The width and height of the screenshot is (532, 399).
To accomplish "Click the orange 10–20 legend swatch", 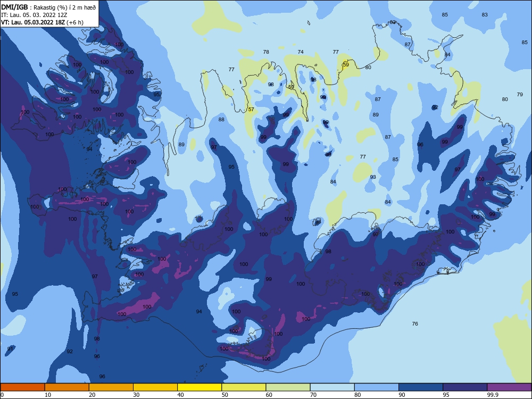I will click(67, 387).
